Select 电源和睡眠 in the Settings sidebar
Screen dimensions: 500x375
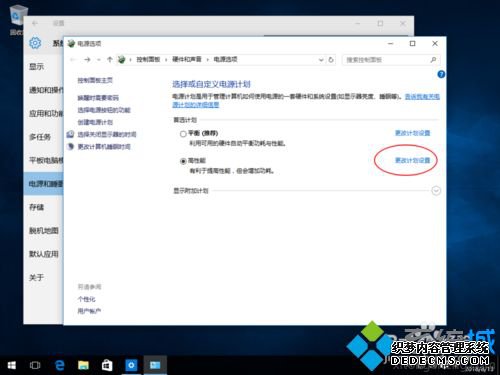coord(43,184)
